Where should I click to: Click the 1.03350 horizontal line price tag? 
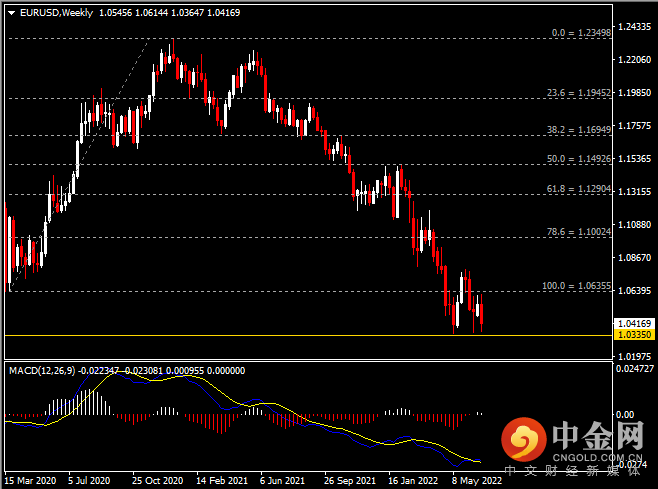click(x=635, y=335)
